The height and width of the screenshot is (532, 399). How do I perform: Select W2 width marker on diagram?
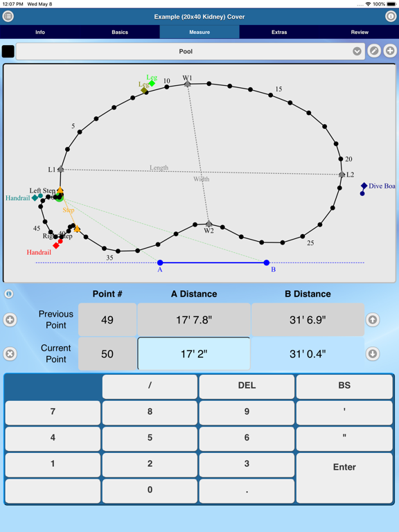tap(209, 224)
